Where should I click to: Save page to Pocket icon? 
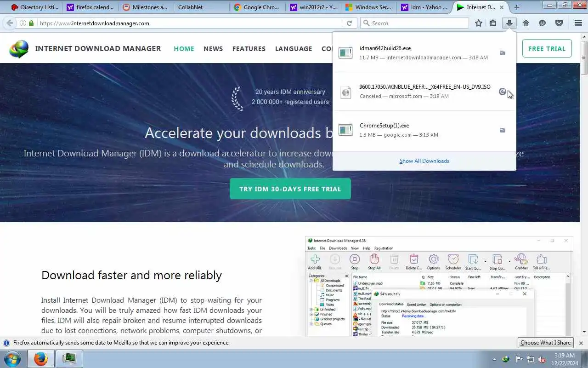[x=559, y=23]
